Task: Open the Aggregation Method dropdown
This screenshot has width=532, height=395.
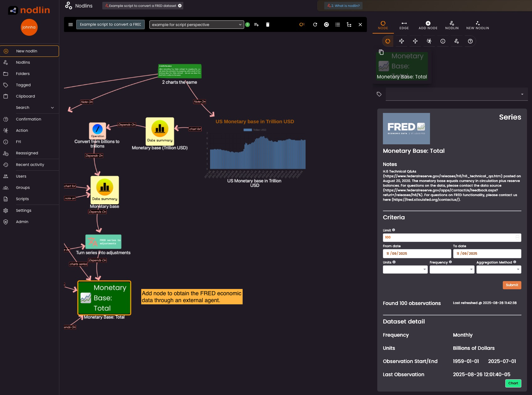Action: tap(498, 270)
